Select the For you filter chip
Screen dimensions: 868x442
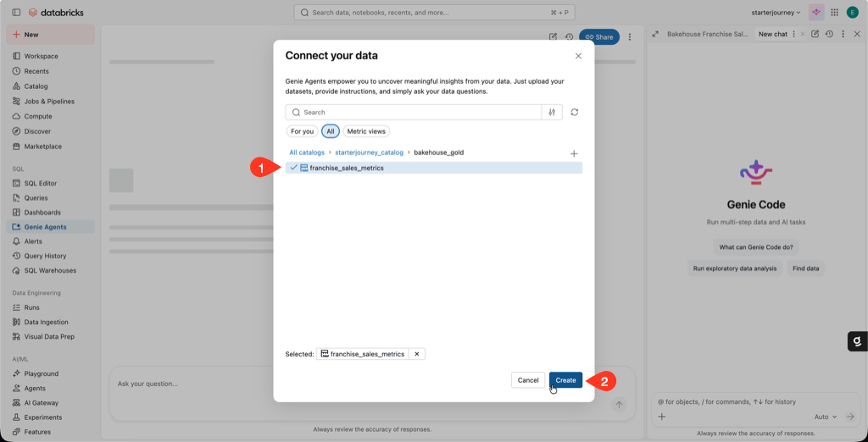pos(303,131)
